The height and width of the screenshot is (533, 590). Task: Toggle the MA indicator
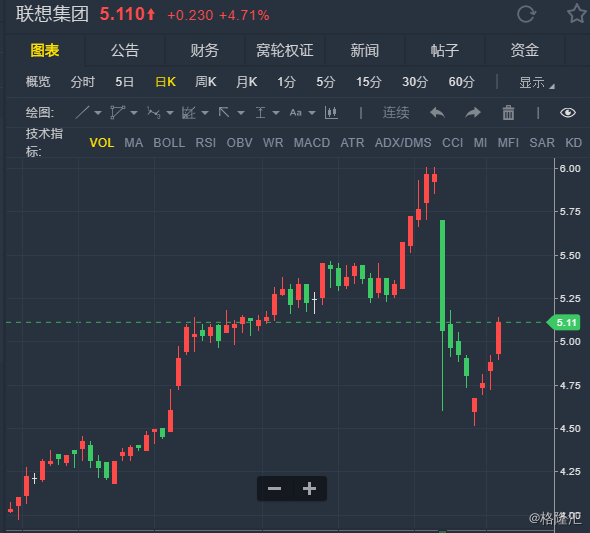134,143
